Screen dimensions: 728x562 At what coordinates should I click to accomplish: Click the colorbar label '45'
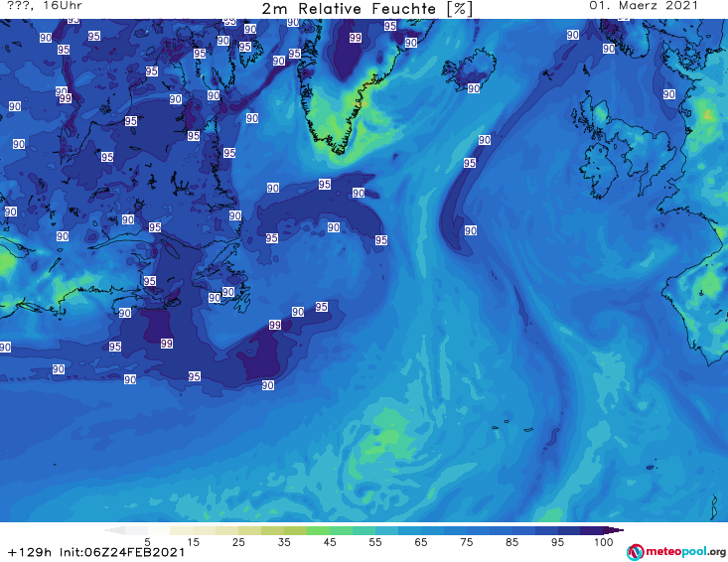coord(330,542)
